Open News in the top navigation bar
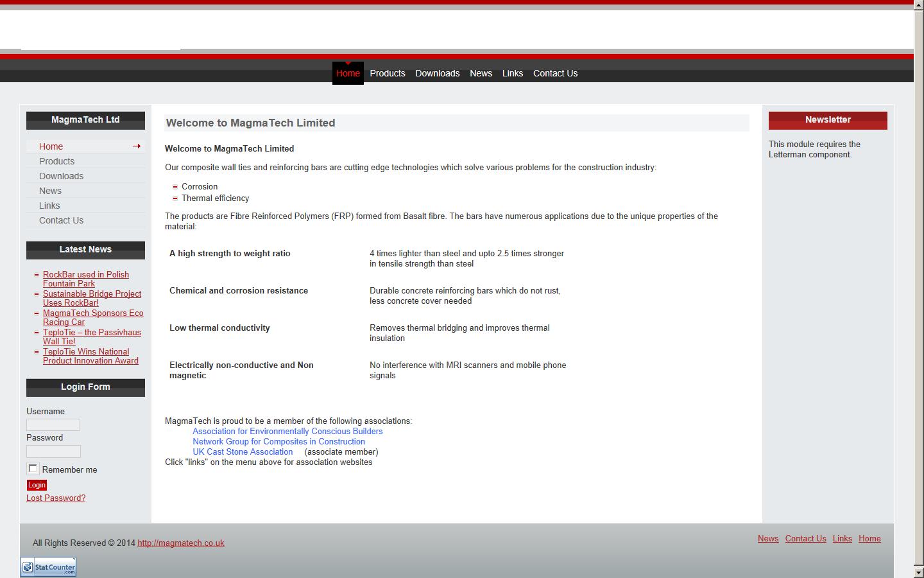 [x=481, y=73]
